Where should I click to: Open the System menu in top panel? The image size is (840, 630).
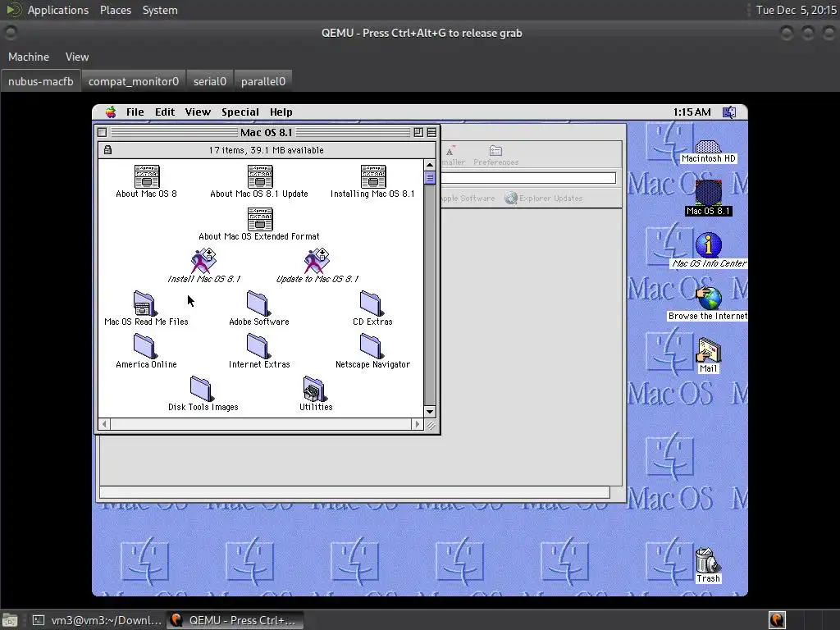pos(160,10)
